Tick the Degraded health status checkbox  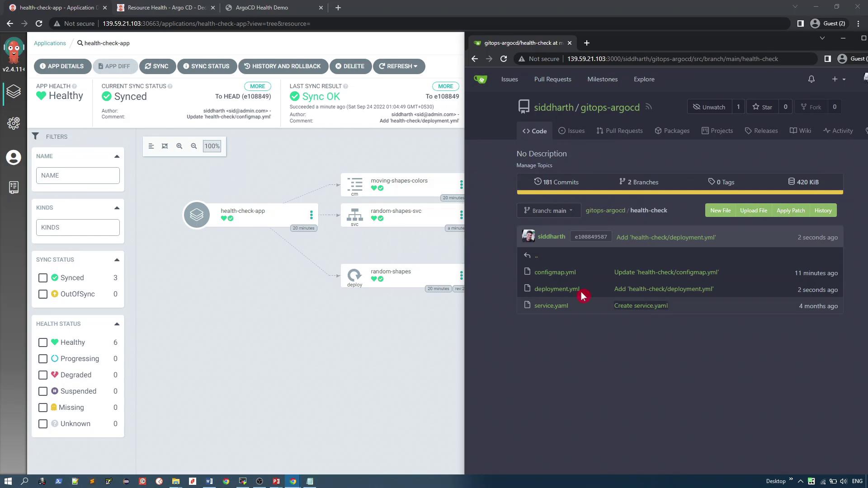click(43, 375)
